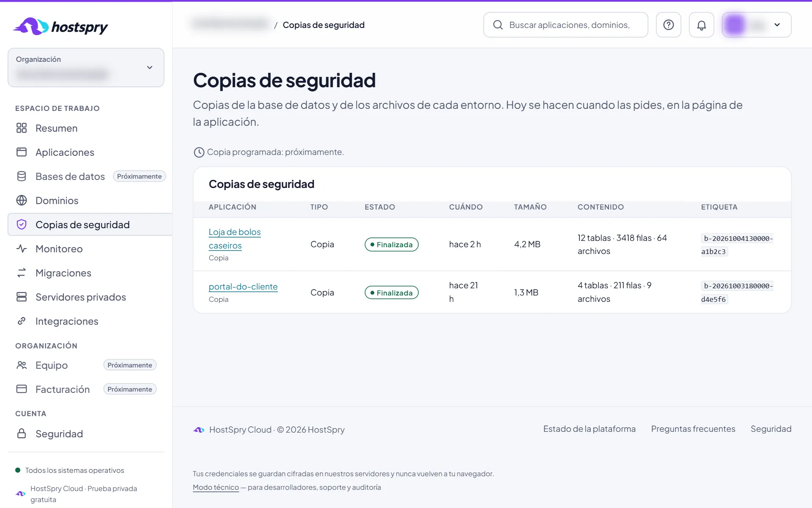Image resolution: width=812 pixels, height=508 pixels.
Task: Click Todos los sistemas operativos status
Action: click(x=70, y=470)
